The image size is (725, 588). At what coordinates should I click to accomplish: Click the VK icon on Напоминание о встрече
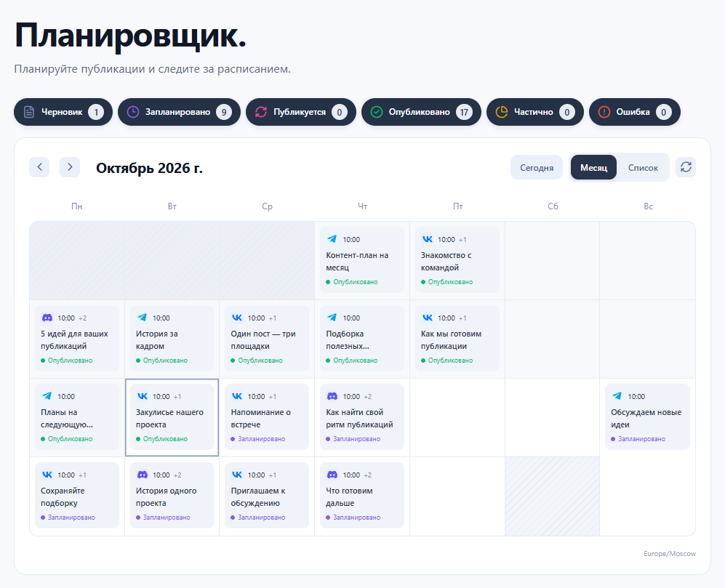pos(237,396)
